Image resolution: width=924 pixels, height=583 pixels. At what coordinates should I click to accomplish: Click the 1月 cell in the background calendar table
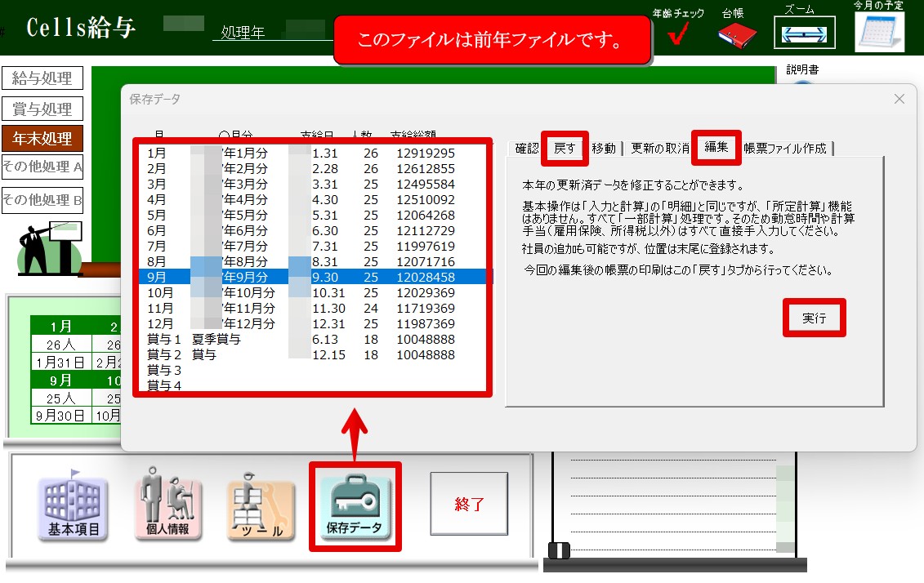coord(61,327)
